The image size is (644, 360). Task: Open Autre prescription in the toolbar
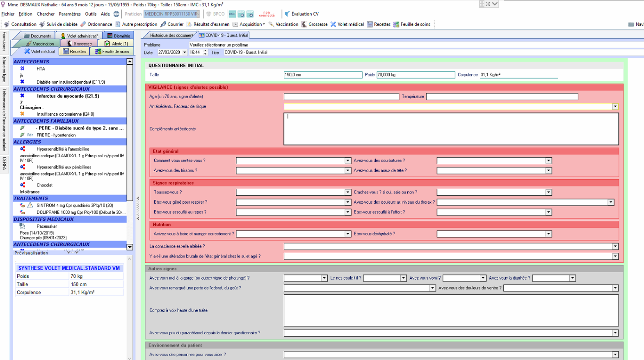tap(136, 24)
